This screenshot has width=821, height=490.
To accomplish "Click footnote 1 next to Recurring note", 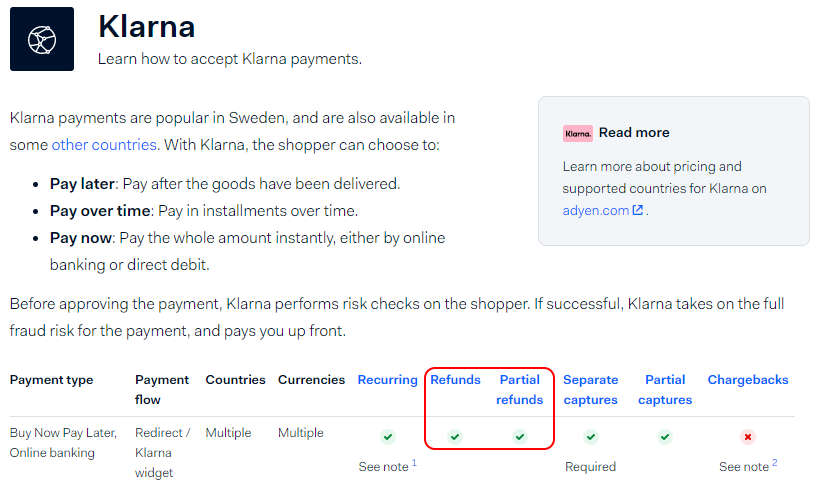I will [x=414, y=462].
